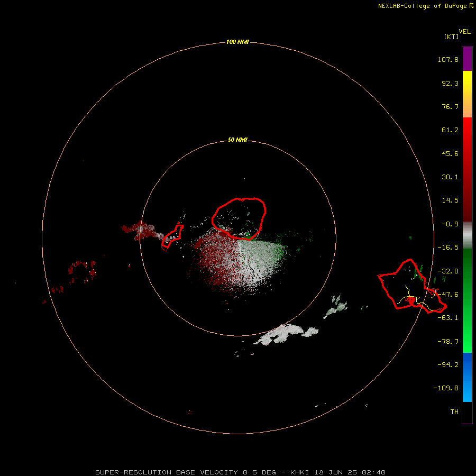Click the -47.6 scale value
Image resolution: width=476 pixels, height=476 pixels.
pos(448,295)
